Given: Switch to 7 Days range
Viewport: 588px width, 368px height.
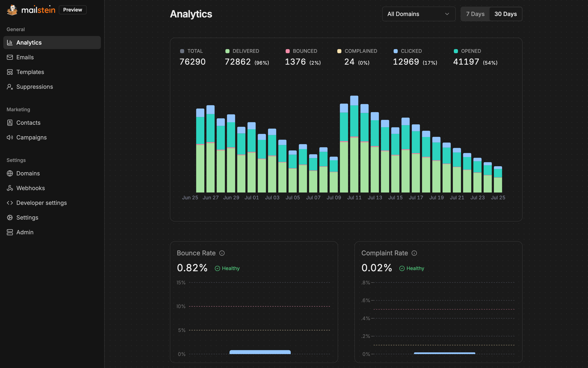Looking at the screenshot, I should pyautogui.click(x=475, y=14).
